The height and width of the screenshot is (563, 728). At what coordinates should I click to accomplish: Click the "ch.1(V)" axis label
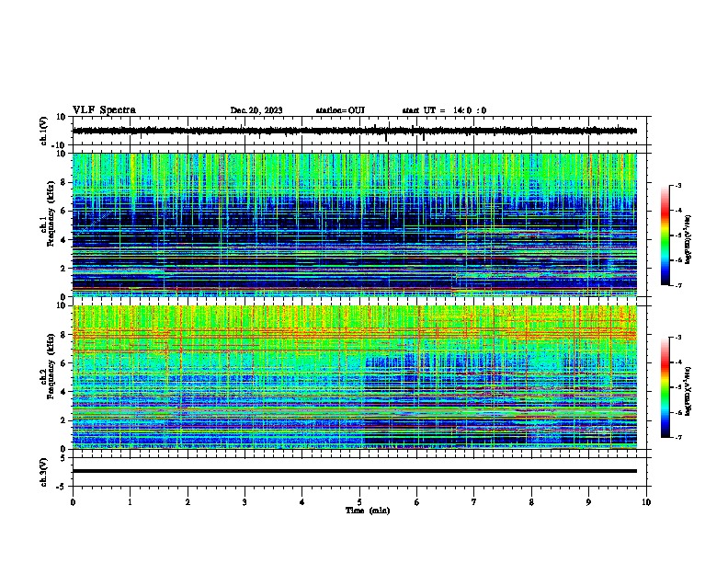point(44,131)
